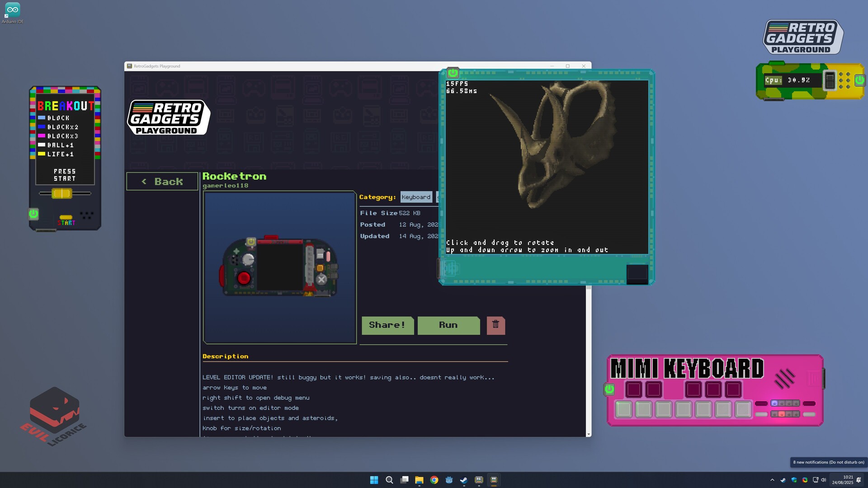Click the Rocketron gadget preview thumbnail
868x488 pixels.
pyautogui.click(x=279, y=267)
